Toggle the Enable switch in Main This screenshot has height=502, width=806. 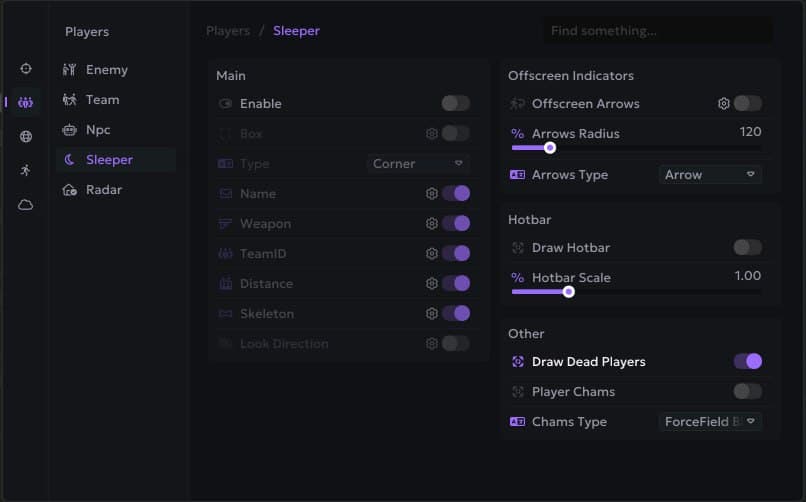(x=455, y=103)
